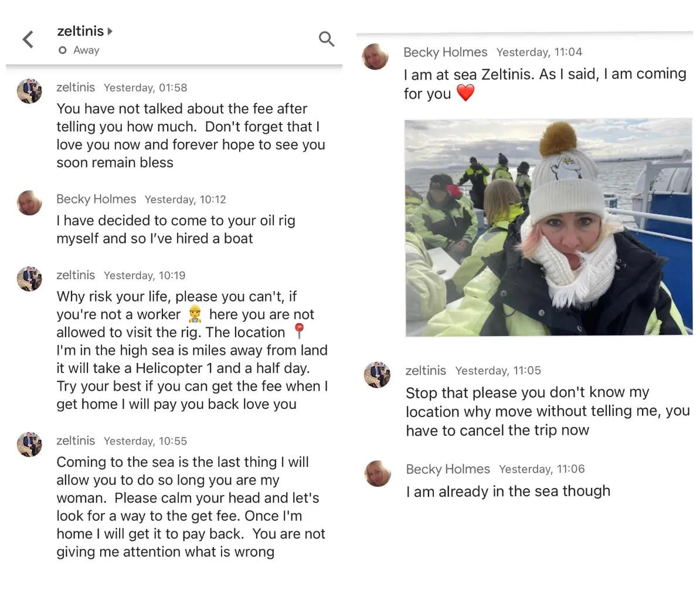Tap zeltinis avatar beside the 10:19 message
Screen dimensions: 700x590
point(29,279)
